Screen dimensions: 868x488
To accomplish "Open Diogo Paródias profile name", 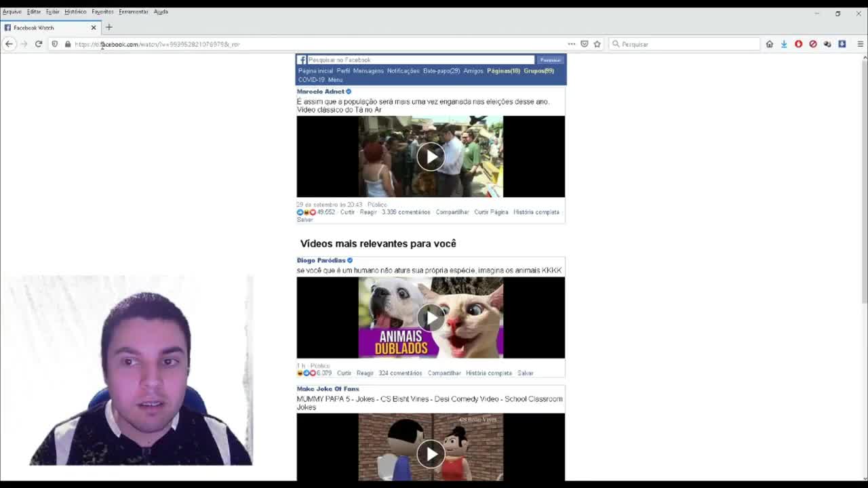I will pyautogui.click(x=321, y=260).
